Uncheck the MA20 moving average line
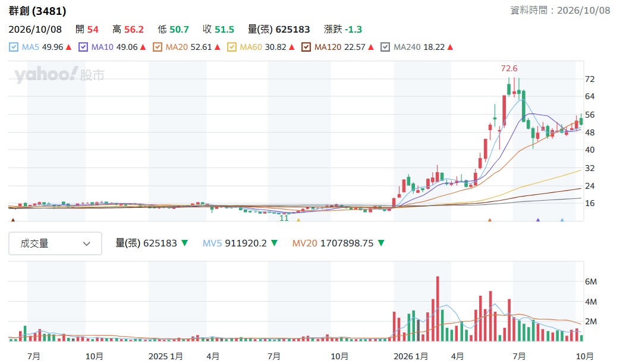Image resolution: width=620 pixels, height=364 pixels. pos(158,47)
